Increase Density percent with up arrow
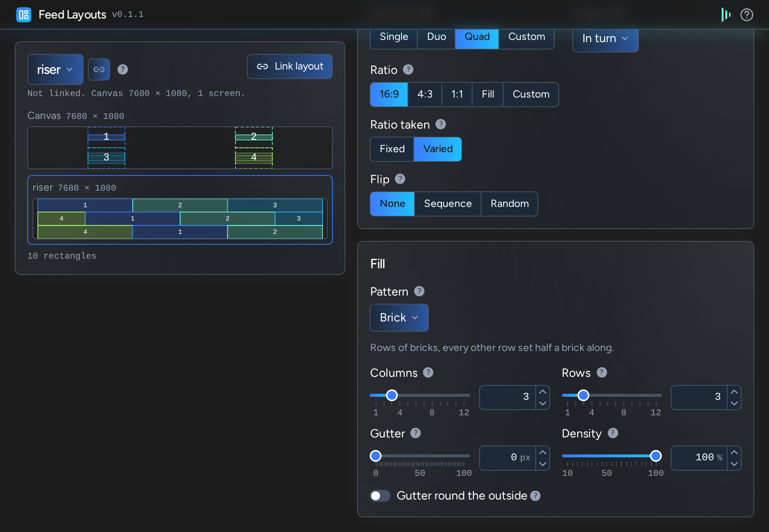Viewport: 769px width, 532px height. (734, 452)
